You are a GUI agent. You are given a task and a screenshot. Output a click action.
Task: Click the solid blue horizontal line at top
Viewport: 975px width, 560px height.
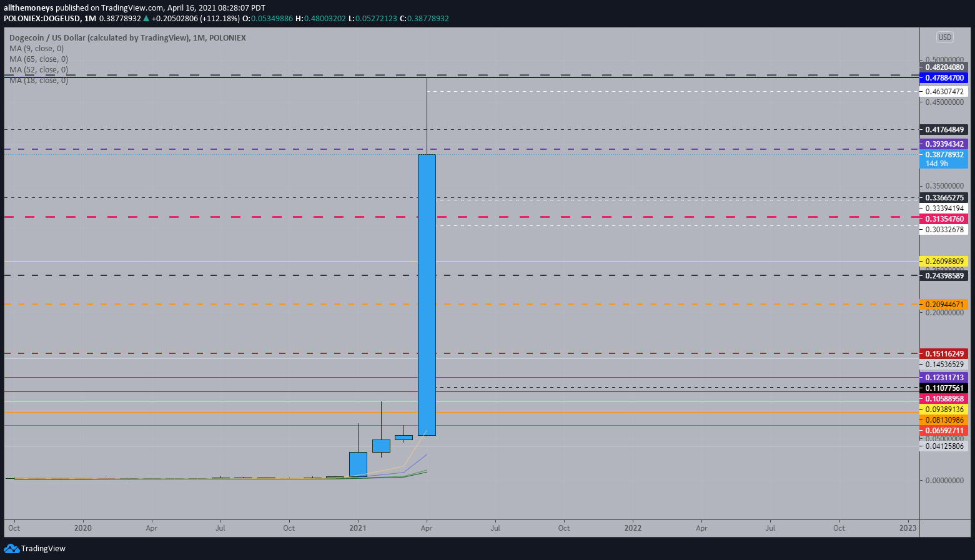coord(462,77)
